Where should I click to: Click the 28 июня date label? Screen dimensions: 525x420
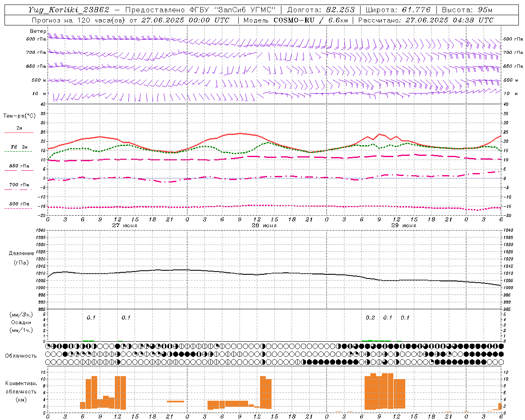264,226
